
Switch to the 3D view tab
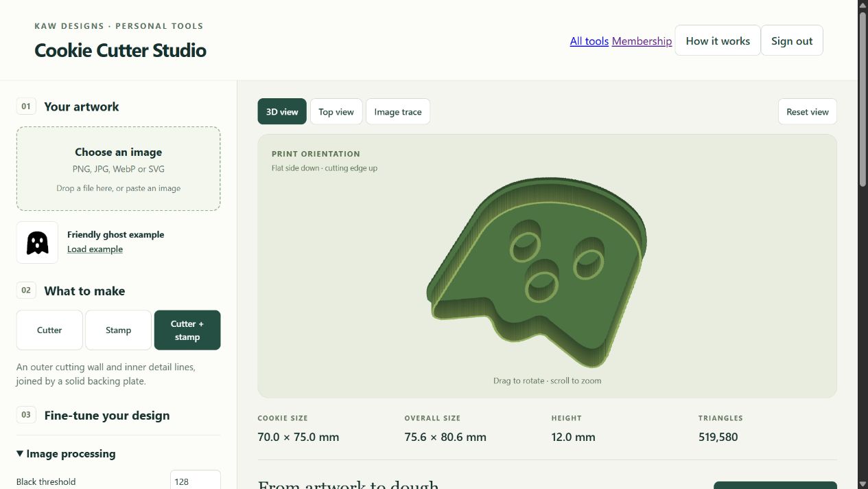(282, 112)
